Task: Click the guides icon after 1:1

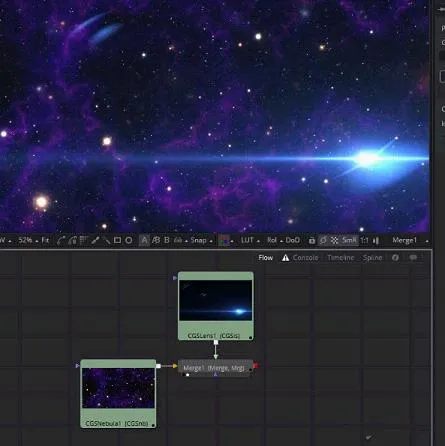Action: (x=376, y=241)
